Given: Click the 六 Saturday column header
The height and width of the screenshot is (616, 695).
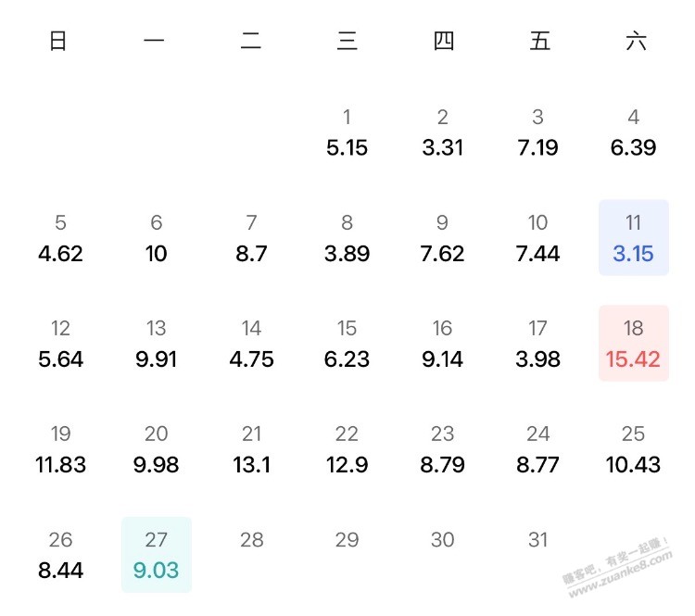Looking at the screenshot, I should [636, 41].
